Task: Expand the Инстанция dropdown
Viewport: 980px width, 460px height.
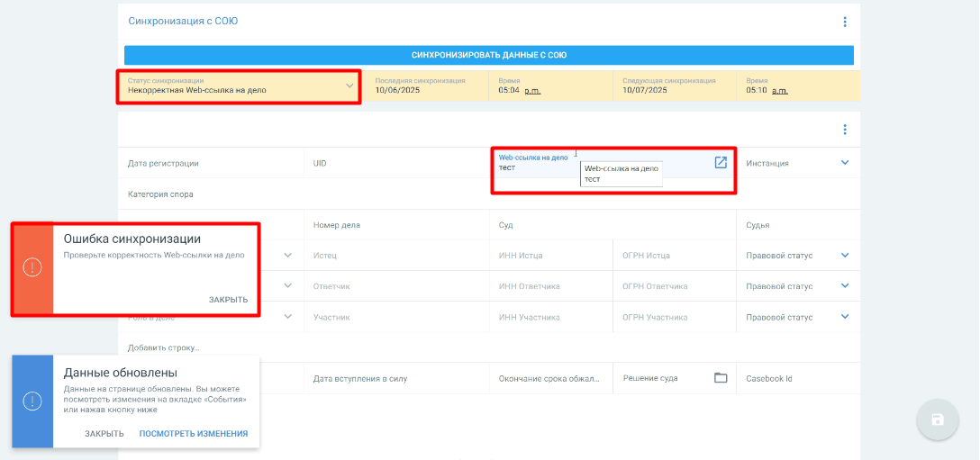Action: (x=845, y=163)
